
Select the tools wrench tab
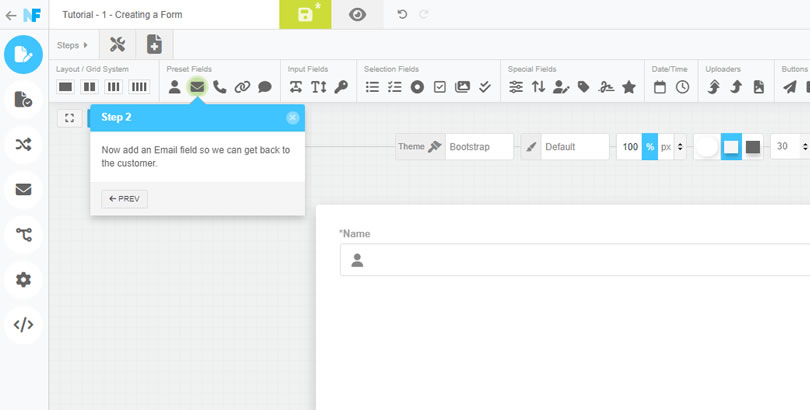(x=117, y=45)
